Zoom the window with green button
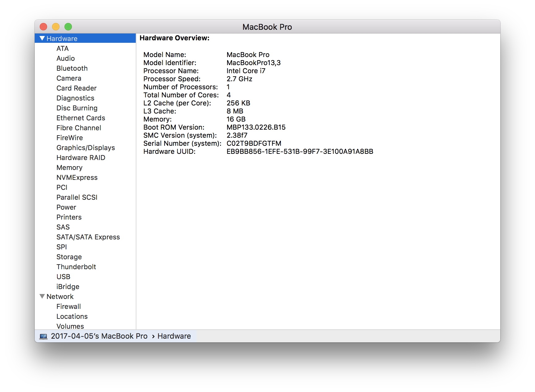 [68, 27]
